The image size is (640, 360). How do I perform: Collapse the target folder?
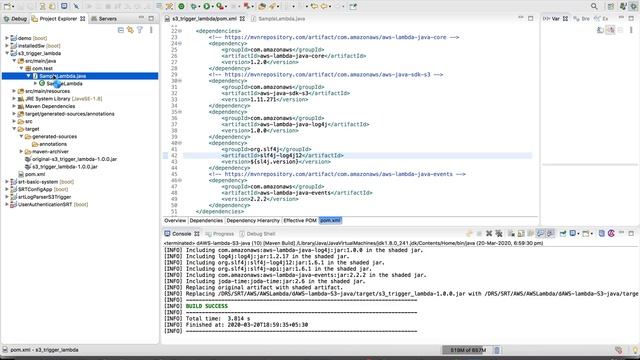coord(14,129)
